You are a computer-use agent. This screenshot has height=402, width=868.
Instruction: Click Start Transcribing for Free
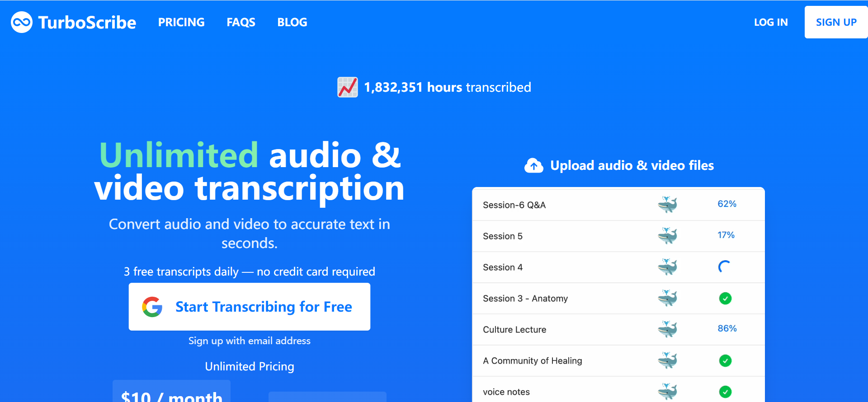[250, 307]
